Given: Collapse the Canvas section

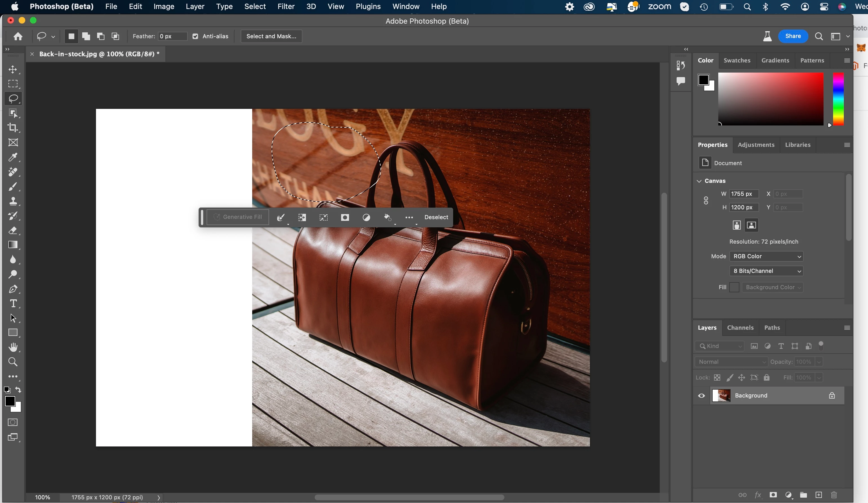Looking at the screenshot, I should [x=699, y=181].
